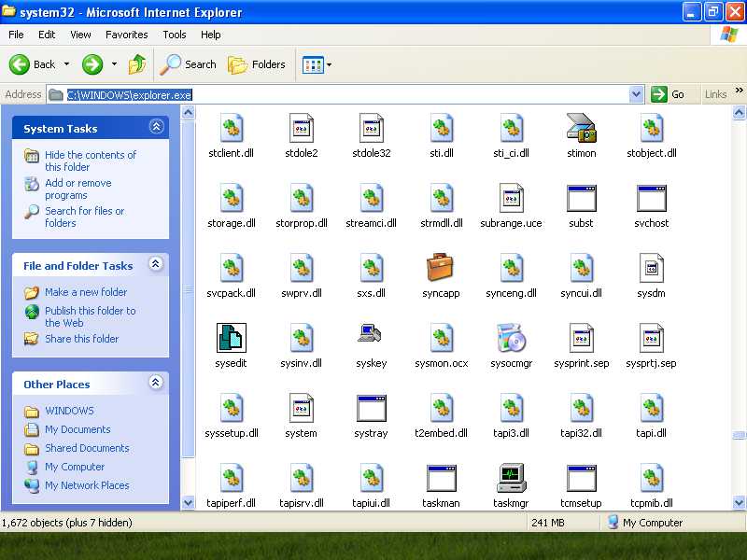The width and height of the screenshot is (747, 560).
Task: Collapse the Other Places panel
Action: click(156, 383)
